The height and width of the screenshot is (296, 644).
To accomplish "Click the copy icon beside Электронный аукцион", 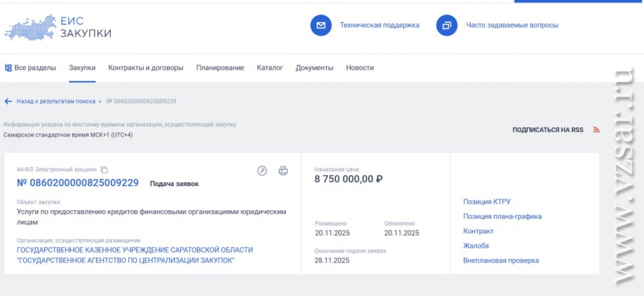I will click(x=104, y=170).
